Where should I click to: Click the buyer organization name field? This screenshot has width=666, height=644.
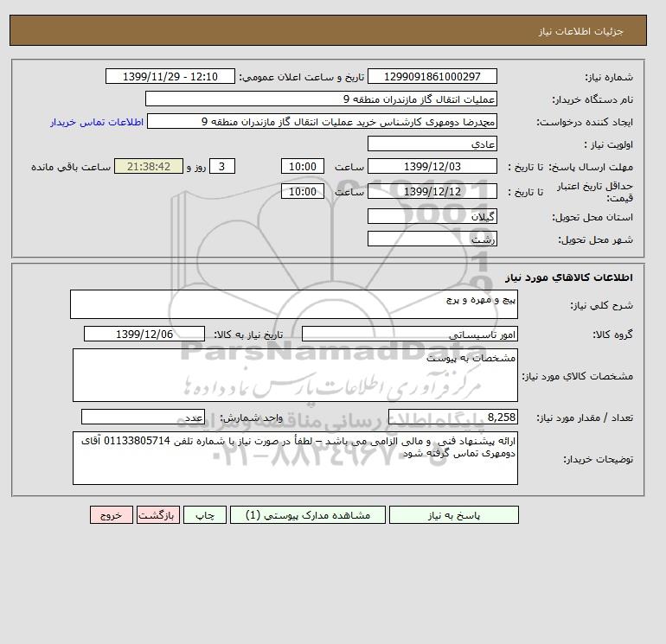(x=321, y=99)
